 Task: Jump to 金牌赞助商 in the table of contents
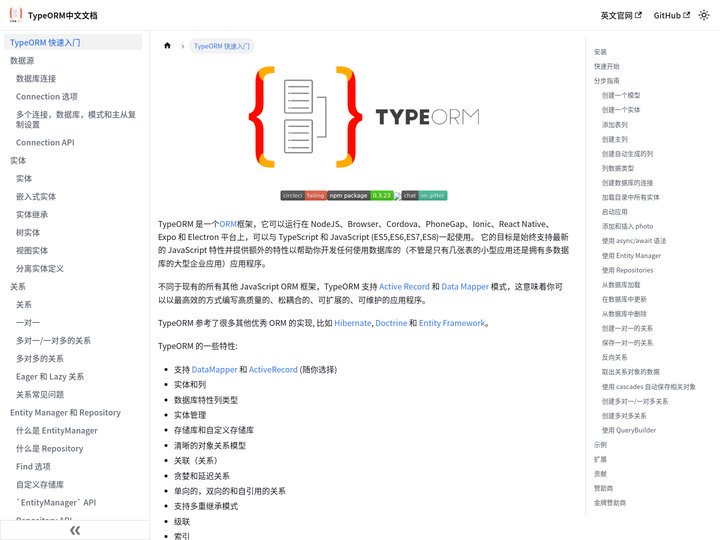pyautogui.click(x=610, y=503)
